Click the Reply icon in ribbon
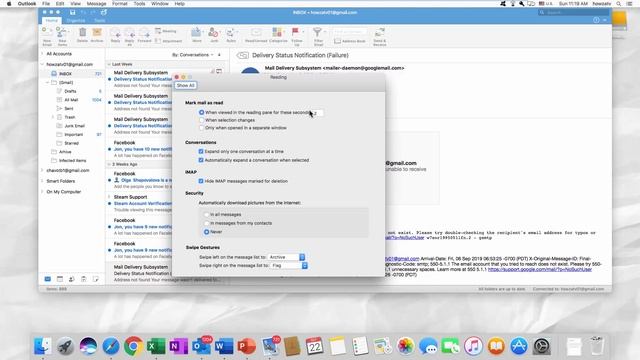The height and width of the screenshot is (360, 640). pyautogui.click(x=116, y=33)
